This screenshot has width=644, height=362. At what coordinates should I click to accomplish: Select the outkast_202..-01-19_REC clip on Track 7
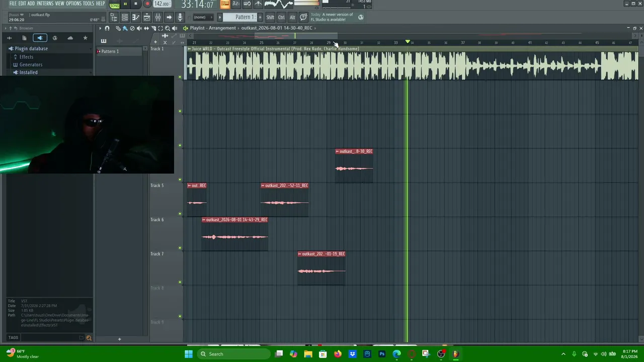[x=321, y=268]
